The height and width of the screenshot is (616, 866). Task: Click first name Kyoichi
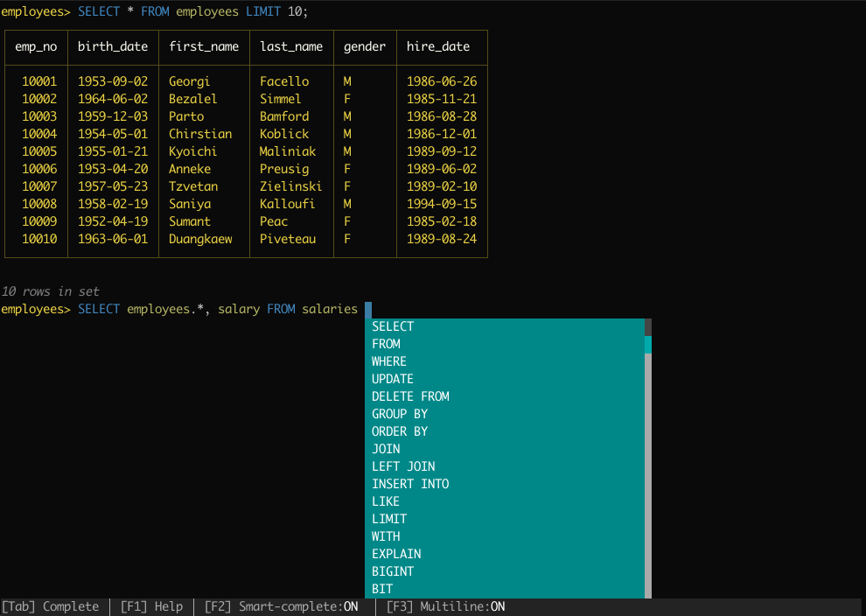[192, 151]
